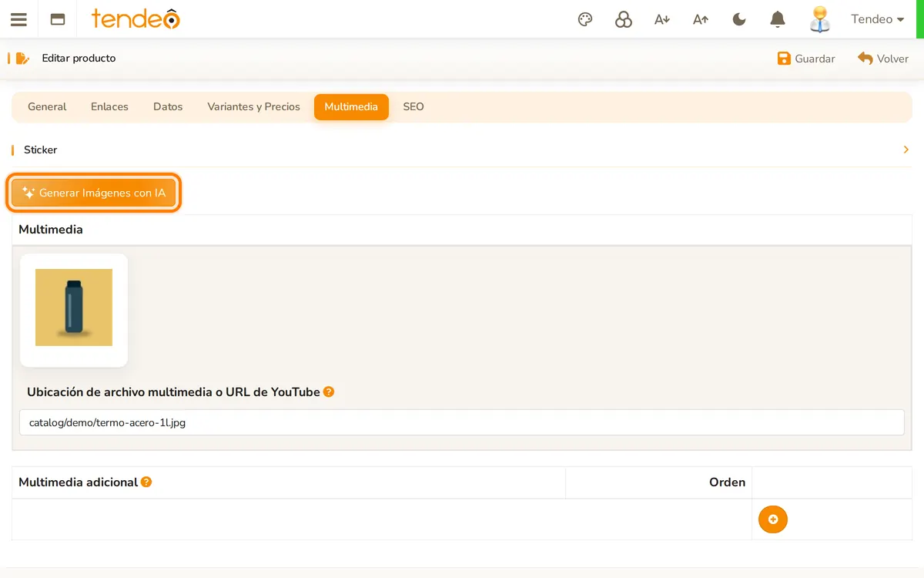
Task: Save the product with Guardar
Action: click(x=806, y=59)
